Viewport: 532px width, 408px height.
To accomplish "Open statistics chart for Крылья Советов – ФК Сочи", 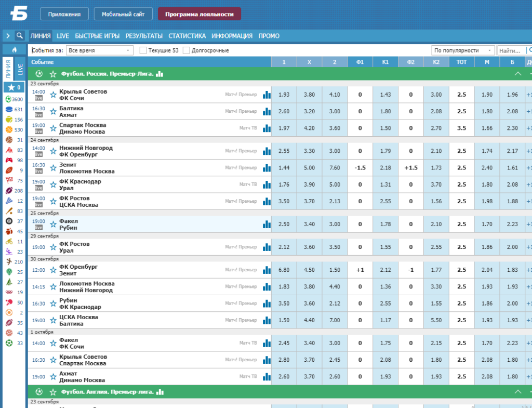I will (267, 95).
